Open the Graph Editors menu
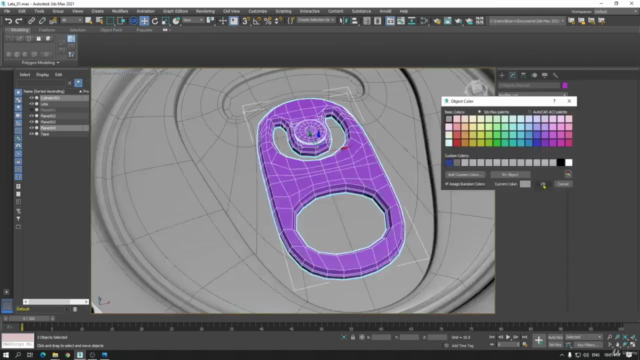Image resolution: width=640 pixels, height=360 pixels. (x=175, y=11)
